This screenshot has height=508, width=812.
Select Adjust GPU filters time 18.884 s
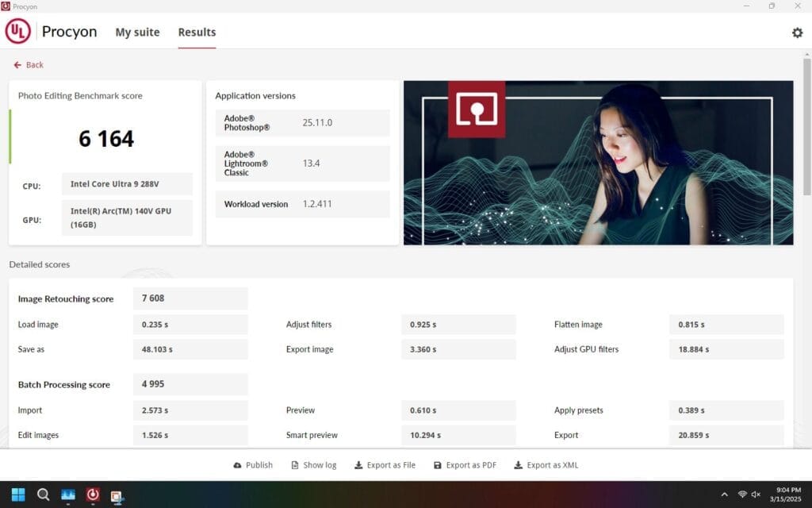click(726, 349)
